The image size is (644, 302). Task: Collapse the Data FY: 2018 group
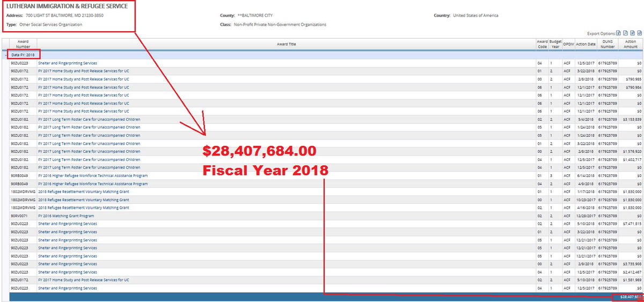(6, 55)
